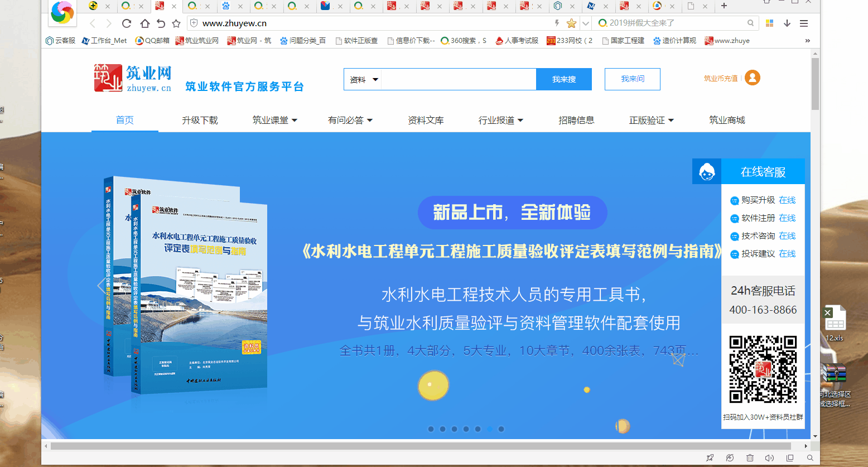Image resolution: width=868 pixels, height=467 pixels.
Task: Mute page sound via speaker icon
Action: 769,458
